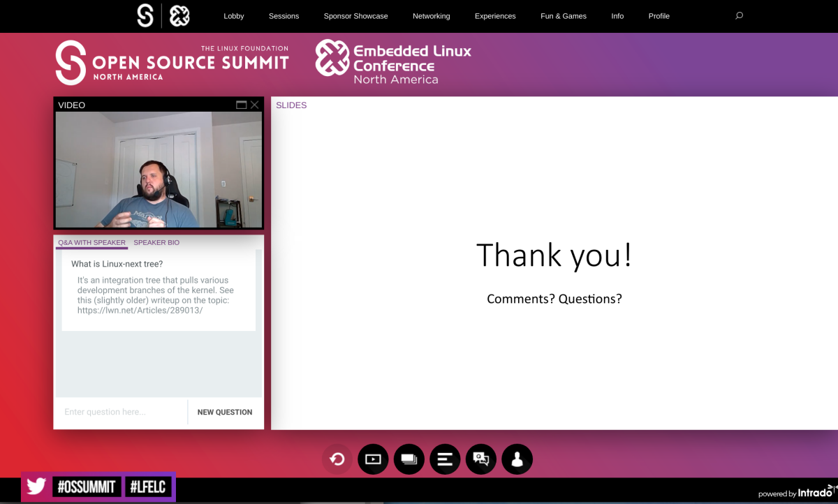The width and height of the screenshot is (838, 504).
Task: Close the video panel
Action: tap(255, 105)
